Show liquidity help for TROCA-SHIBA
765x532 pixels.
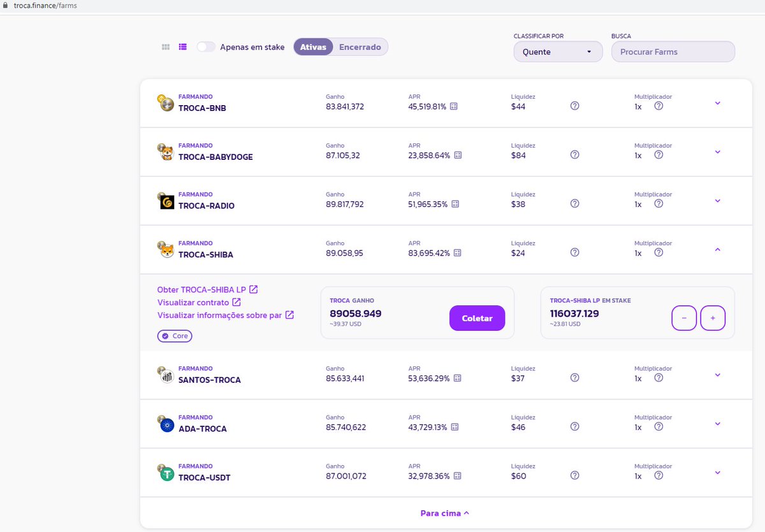pyautogui.click(x=574, y=252)
